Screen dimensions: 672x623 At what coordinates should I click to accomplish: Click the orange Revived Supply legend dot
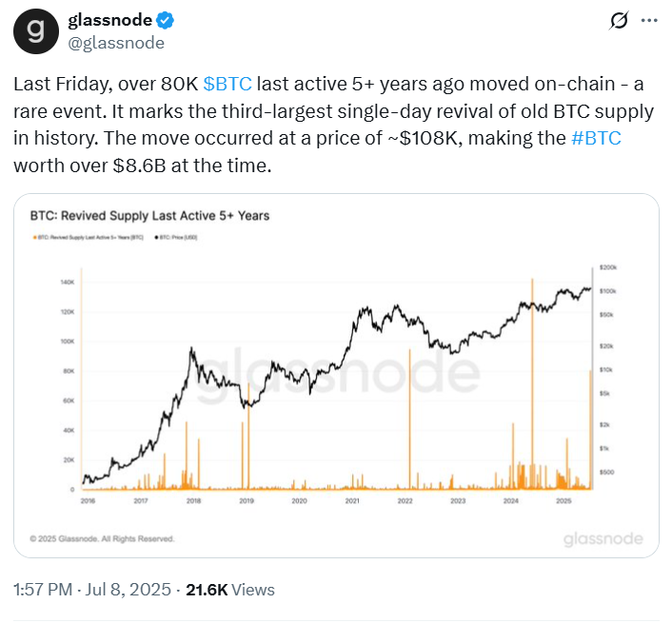click(x=34, y=237)
